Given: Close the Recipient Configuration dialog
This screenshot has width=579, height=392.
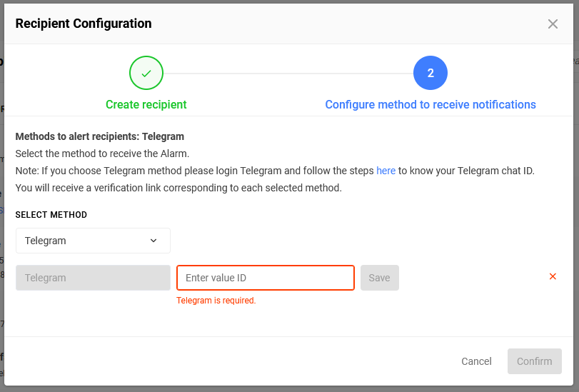Looking at the screenshot, I should click(x=553, y=24).
